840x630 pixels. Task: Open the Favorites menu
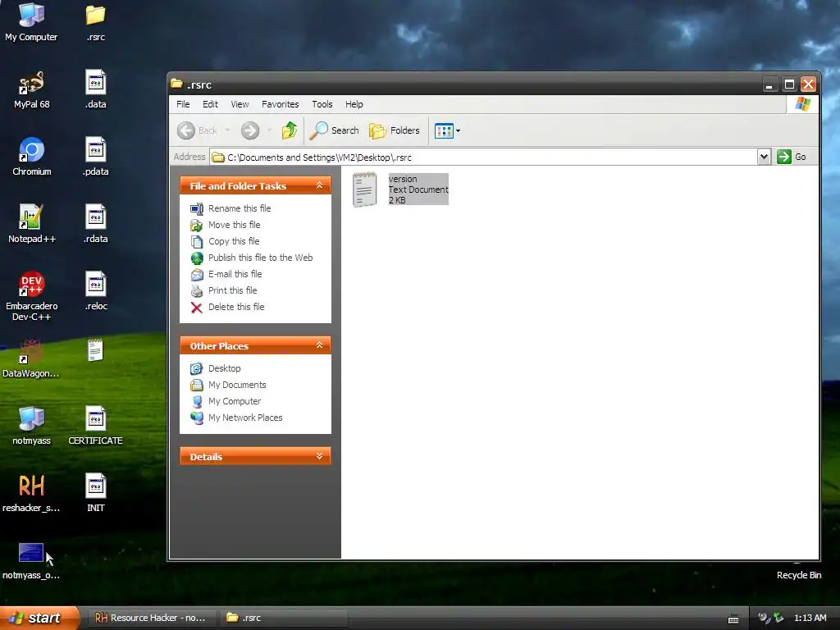(x=281, y=104)
